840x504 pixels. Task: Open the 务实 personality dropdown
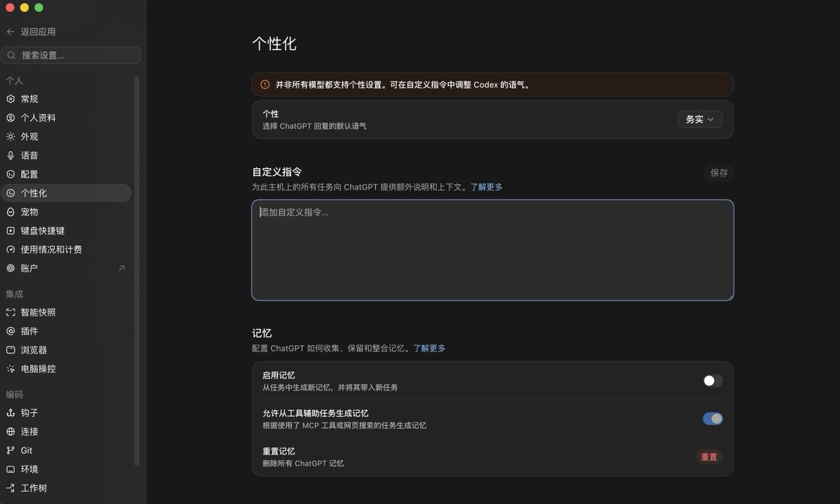point(700,120)
